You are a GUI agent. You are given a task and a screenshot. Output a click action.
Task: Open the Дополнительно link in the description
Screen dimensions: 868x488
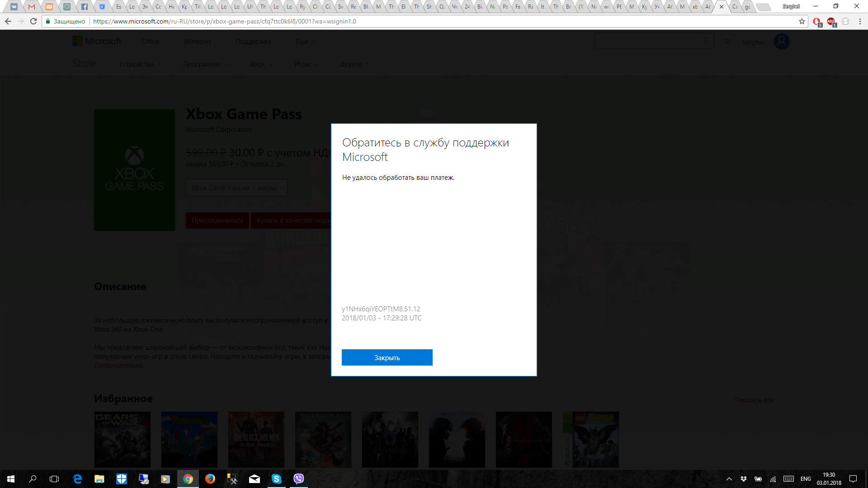coord(118,365)
